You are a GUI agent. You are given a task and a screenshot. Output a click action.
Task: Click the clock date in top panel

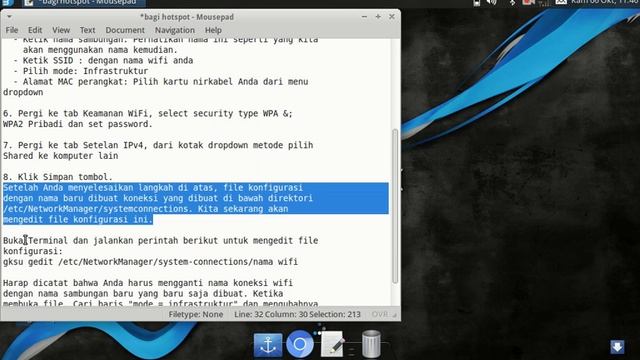(605, 2)
